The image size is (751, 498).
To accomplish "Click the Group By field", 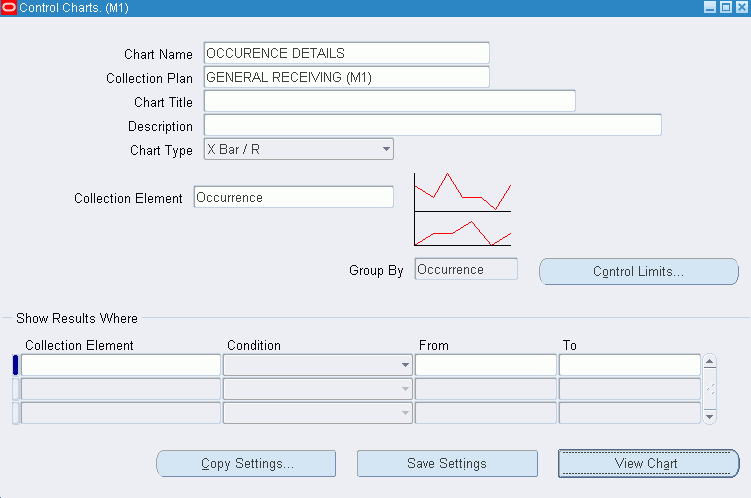I will (x=466, y=269).
